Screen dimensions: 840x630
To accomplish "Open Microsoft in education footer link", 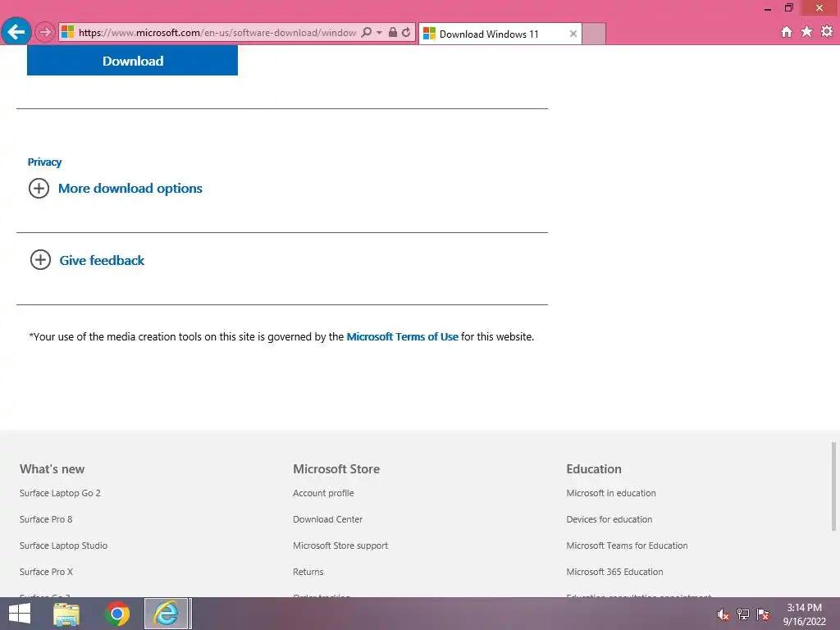I will [x=611, y=493].
